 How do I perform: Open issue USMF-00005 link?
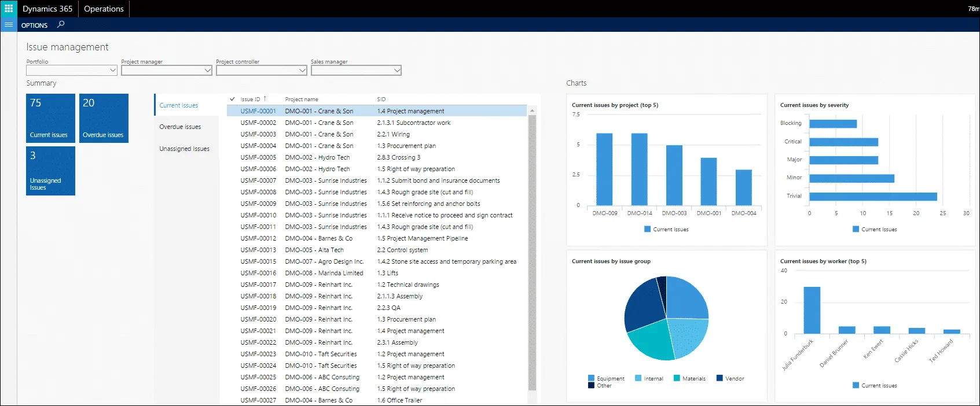[x=258, y=157]
